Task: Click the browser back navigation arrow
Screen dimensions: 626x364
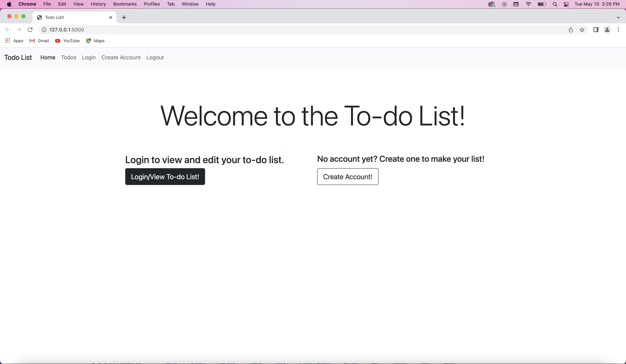Action: [8, 29]
